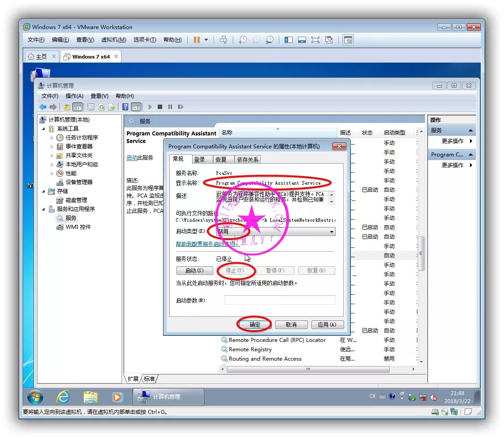Click the 确定 button
The image size is (504, 438).
click(x=255, y=324)
